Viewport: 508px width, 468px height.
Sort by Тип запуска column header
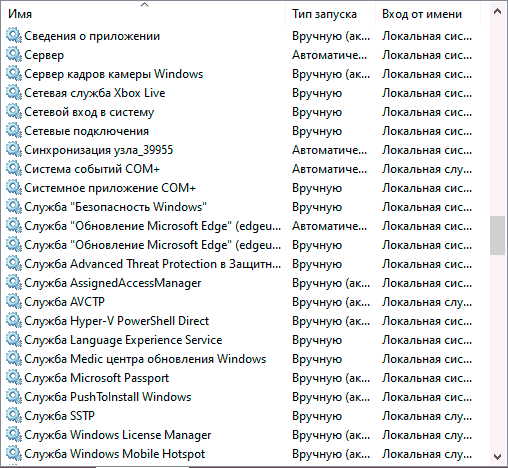[331, 14]
